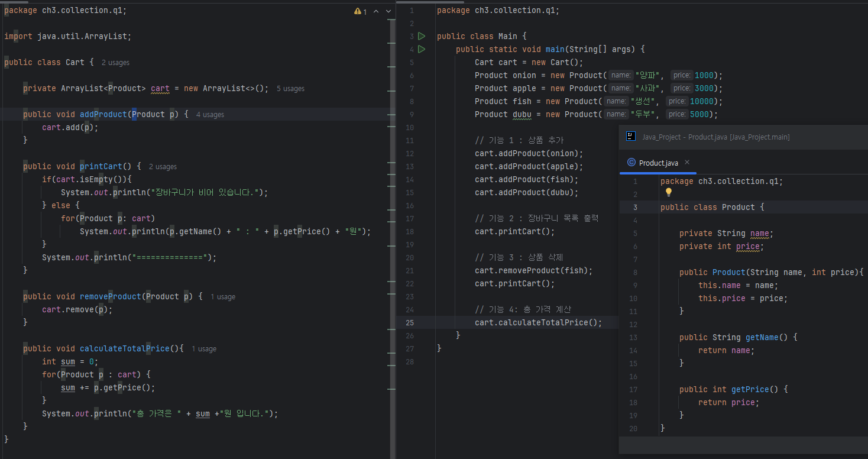
Task: Click line number 28 in Main gutter
Action: coord(410,361)
